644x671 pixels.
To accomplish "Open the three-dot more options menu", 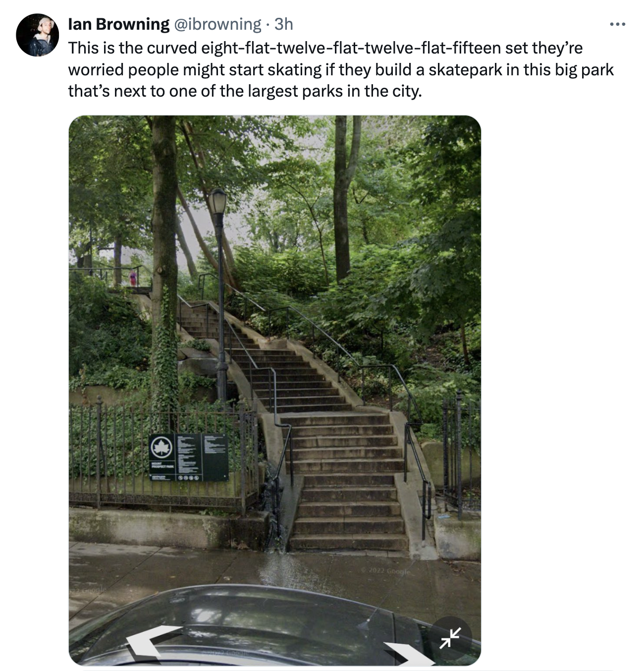I will 618,24.
